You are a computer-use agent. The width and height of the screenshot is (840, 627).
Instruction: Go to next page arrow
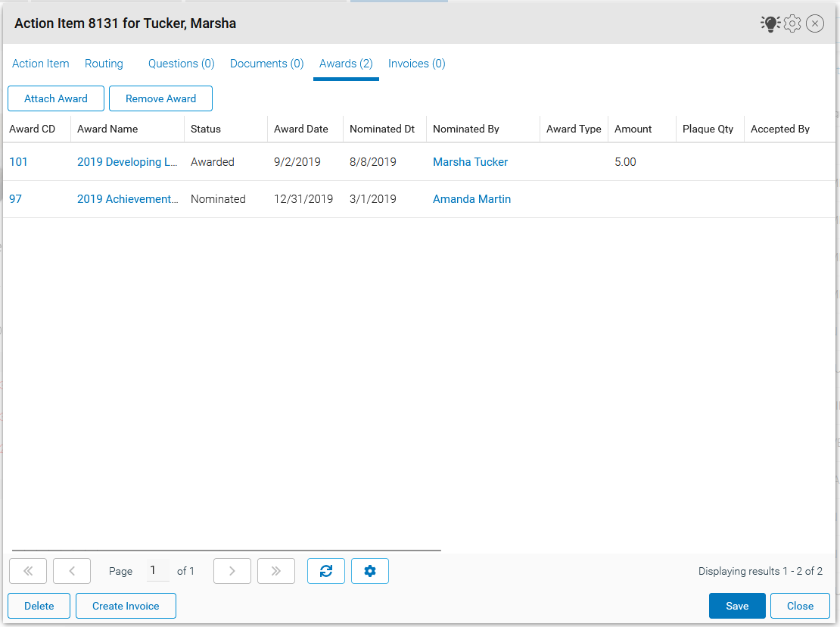click(232, 571)
